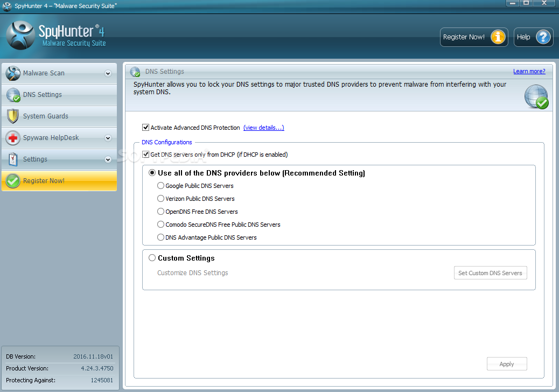
Task: Open the Malware Scan section
Action: click(59, 73)
